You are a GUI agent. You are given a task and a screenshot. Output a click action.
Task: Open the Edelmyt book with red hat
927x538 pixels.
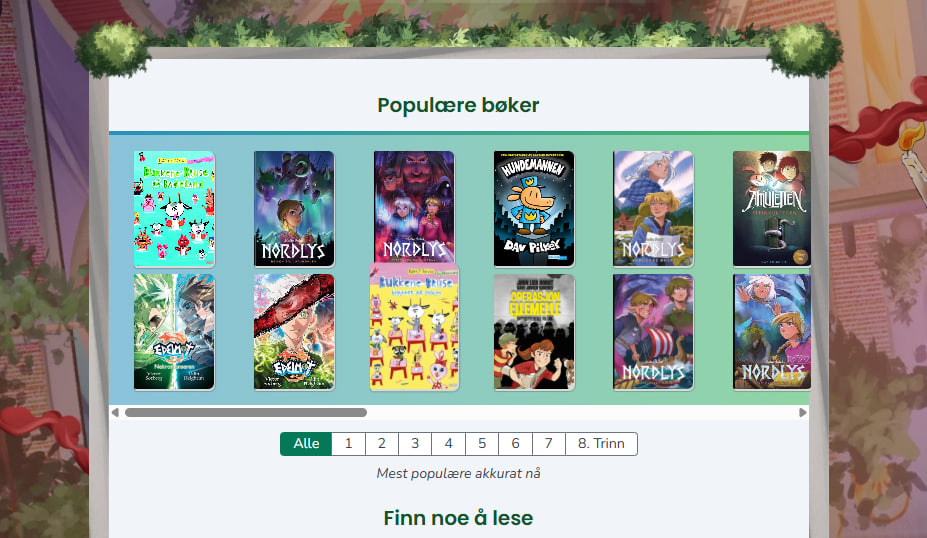click(x=294, y=332)
